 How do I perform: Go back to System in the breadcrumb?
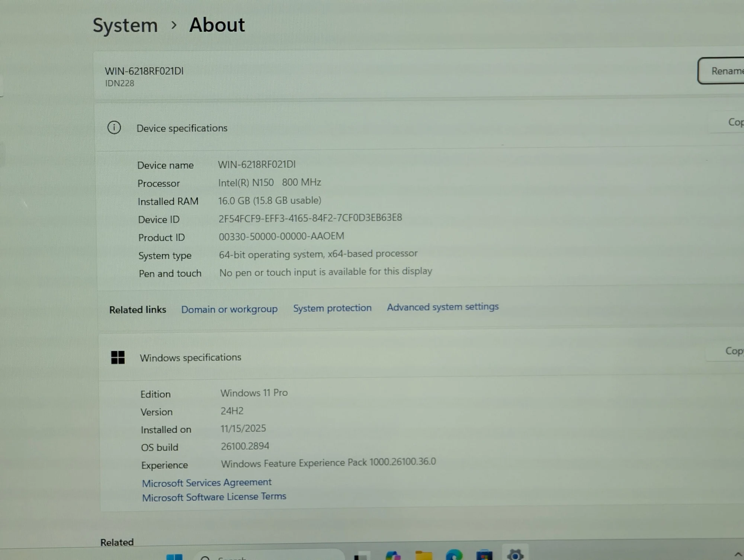pyautogui.click(x=125, y=26)
